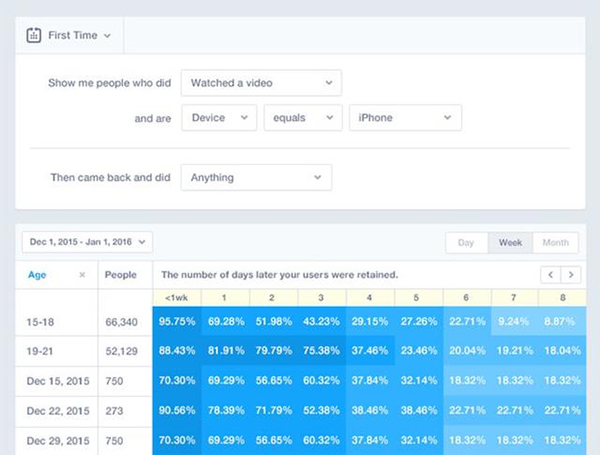
Task: Expand the Device property dropdown
Action: pyautogui.click(x=219, y=118)
